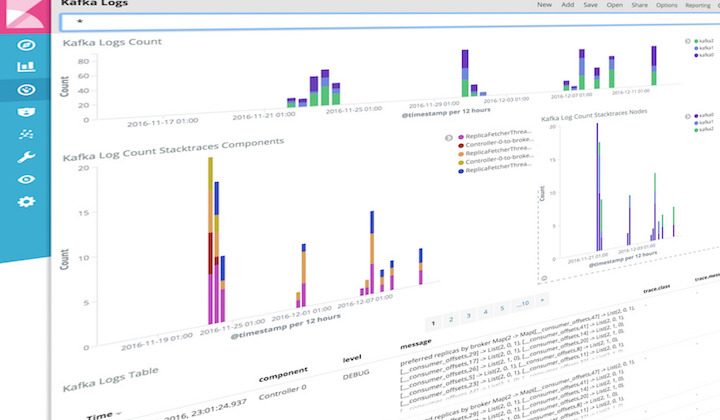Click Add in the top menu
Image resolution: width=720 pixels, height=420 pixels.
point(568,5)
